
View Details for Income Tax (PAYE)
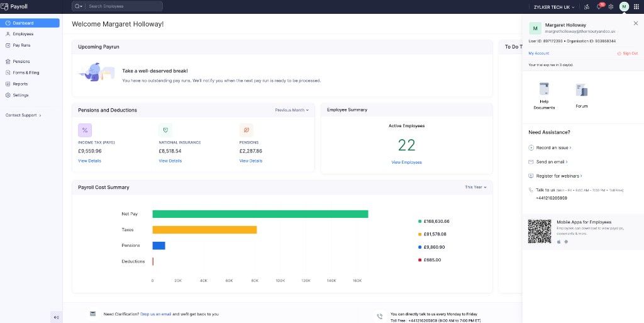coord(89,161)
